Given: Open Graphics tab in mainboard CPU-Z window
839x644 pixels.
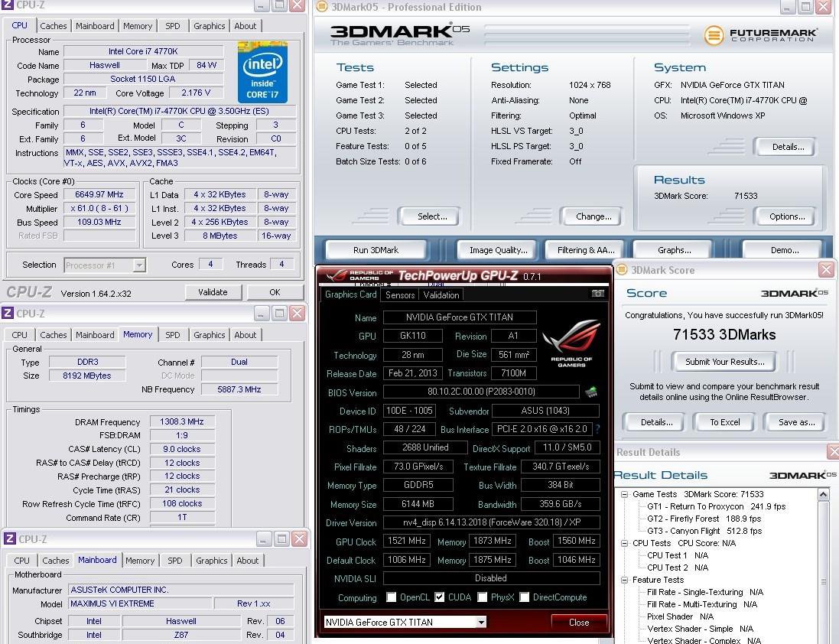Looking at the screenshot, I should coord(211,561).
